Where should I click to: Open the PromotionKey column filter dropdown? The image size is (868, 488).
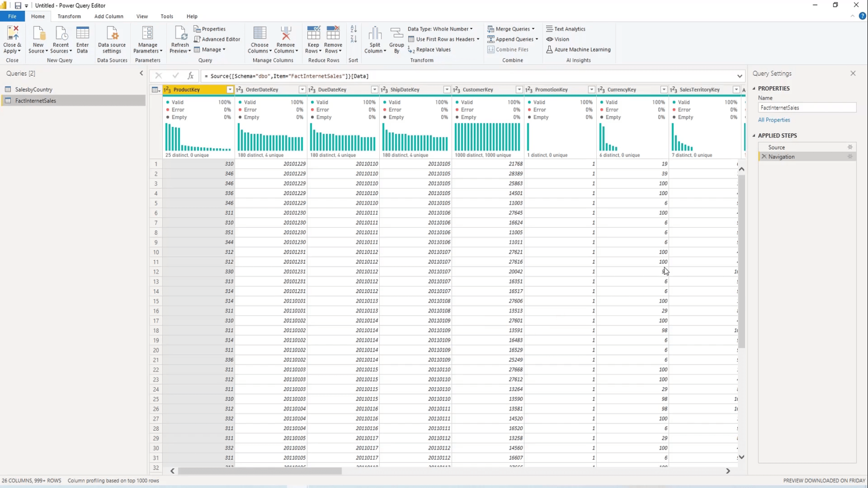592,90
